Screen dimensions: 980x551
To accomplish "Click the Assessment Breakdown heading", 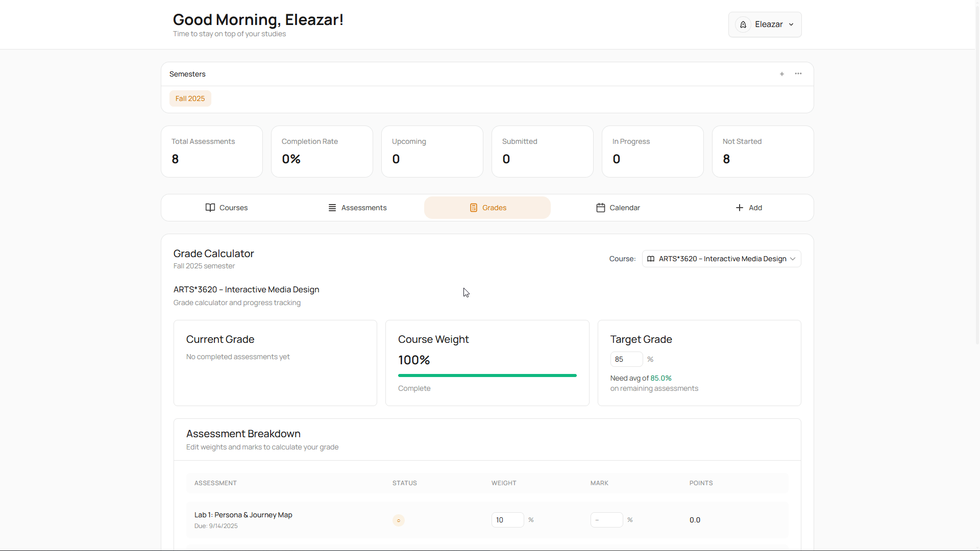I will pyautogui.click(x=243, y=434).
